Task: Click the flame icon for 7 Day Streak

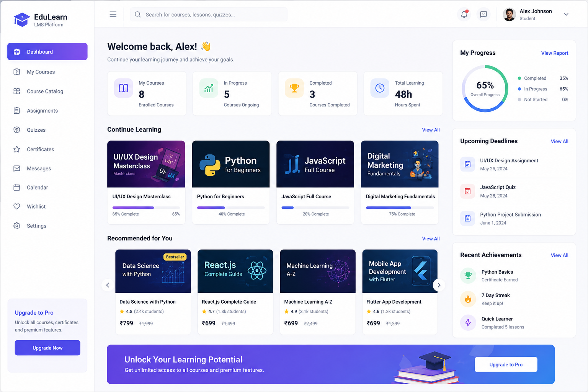Action: pyautogui.click(x=468, y=299)
